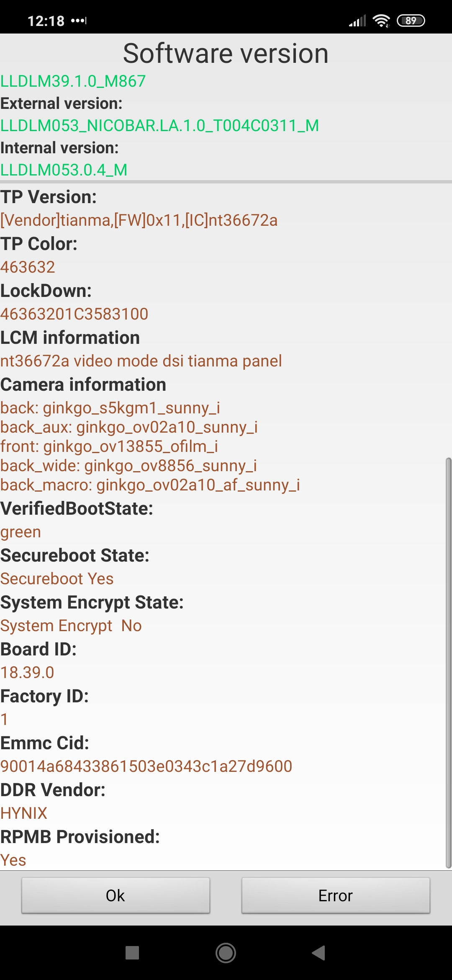Image resolution: width=452 pixels, height=980 pixels.
Task: Tap the Ok button
Action: coord(116,895)
